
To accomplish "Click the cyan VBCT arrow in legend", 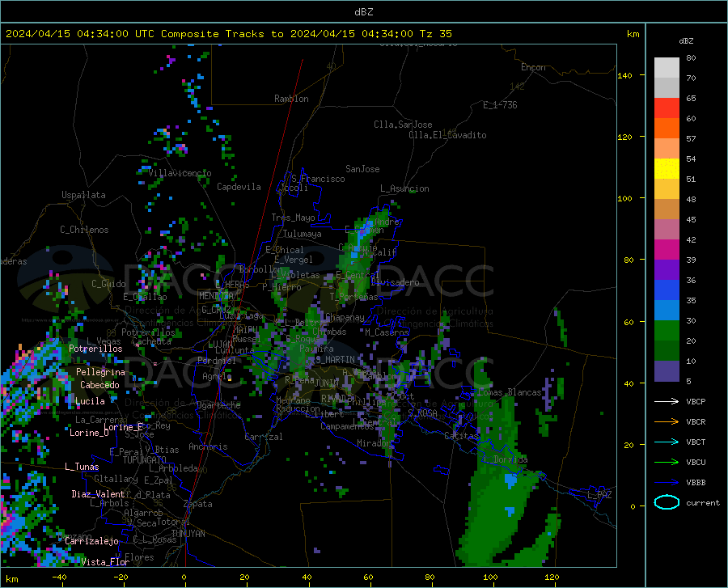I will [667, 442].
